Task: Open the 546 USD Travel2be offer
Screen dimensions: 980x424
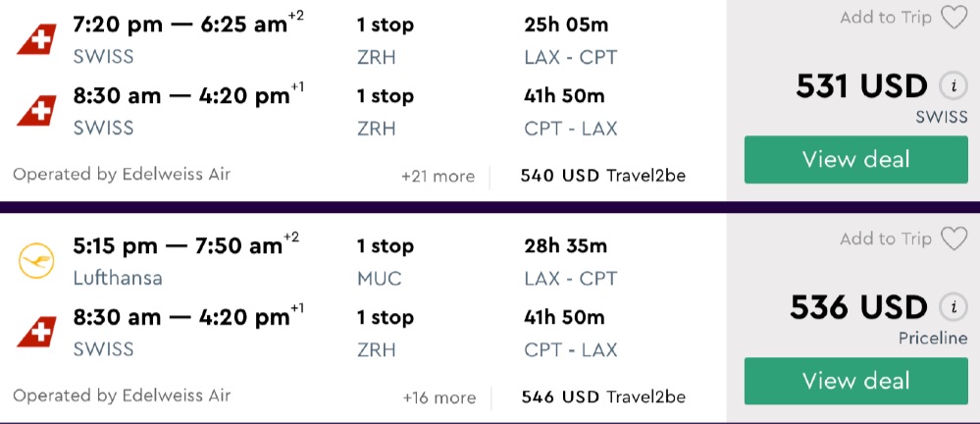Action: click(x=603, y=397)
